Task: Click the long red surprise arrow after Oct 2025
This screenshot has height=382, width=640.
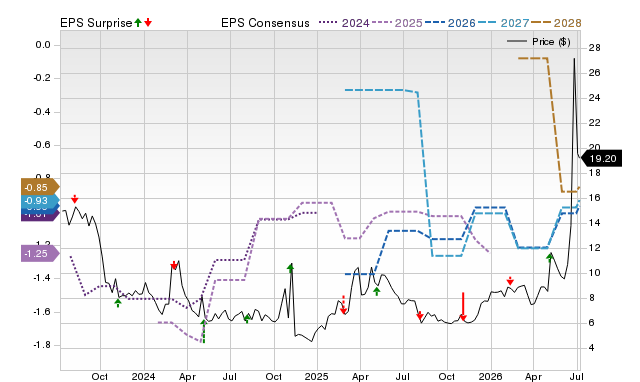Action: click(463, 306)
